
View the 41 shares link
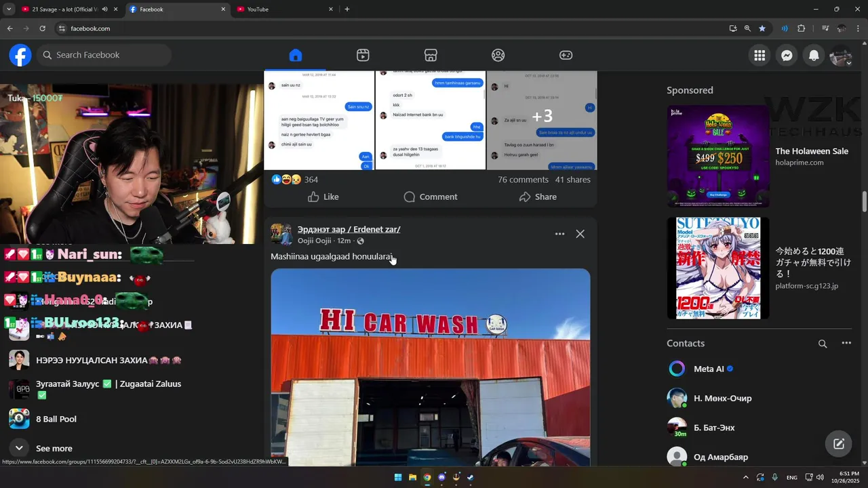[572, 180]
